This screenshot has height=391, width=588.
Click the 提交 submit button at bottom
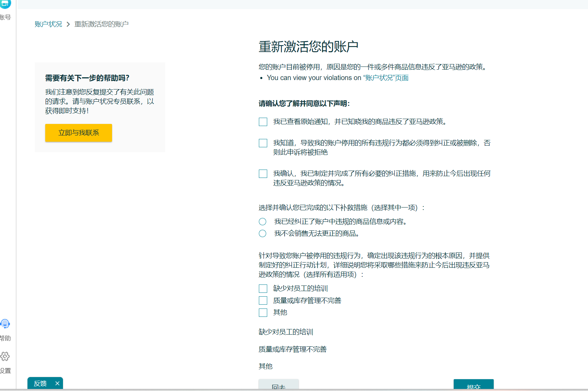pyautogui.click(x=474, y=384)
